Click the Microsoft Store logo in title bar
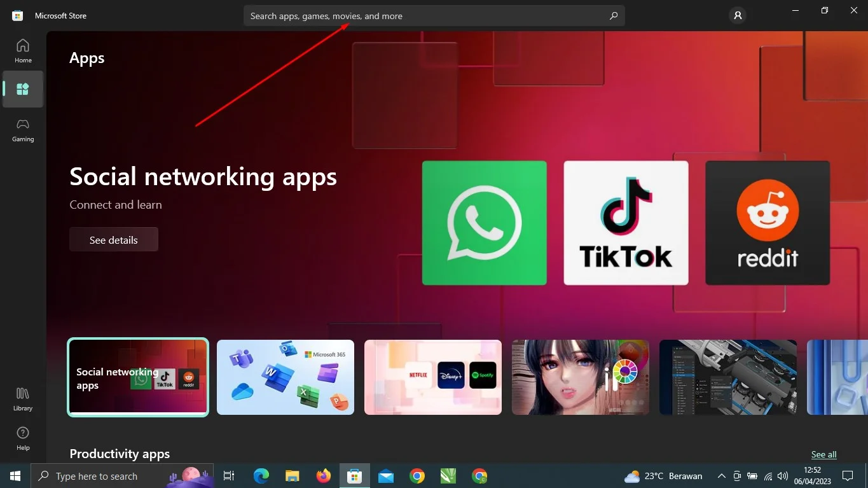 (18, 15)
